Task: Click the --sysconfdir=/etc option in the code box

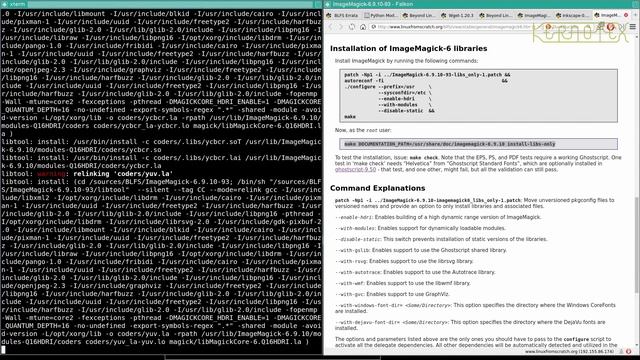Action: pos(402,93)
